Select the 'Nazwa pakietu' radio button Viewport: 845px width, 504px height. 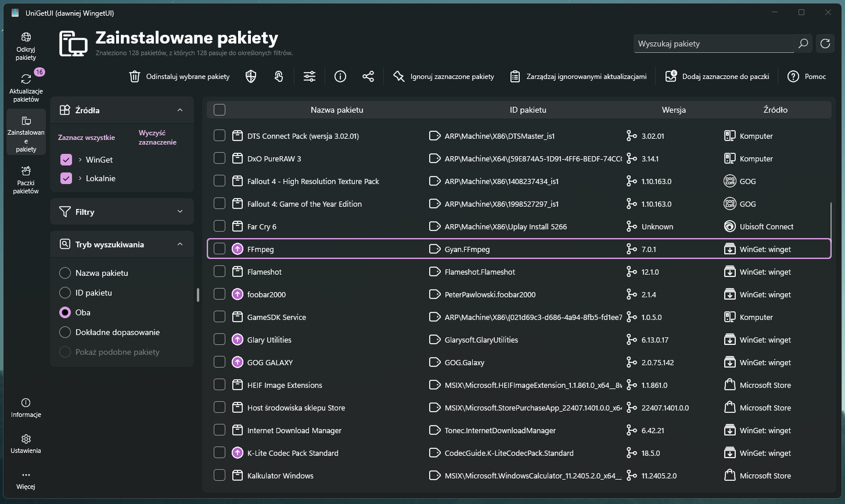[x=65, y=273]
